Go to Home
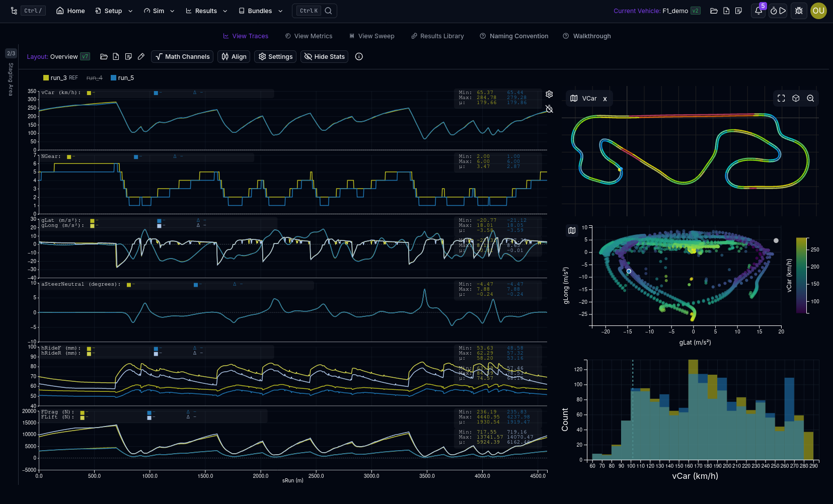The height and width of the screenshot is (504, 833). coord(70,11)
